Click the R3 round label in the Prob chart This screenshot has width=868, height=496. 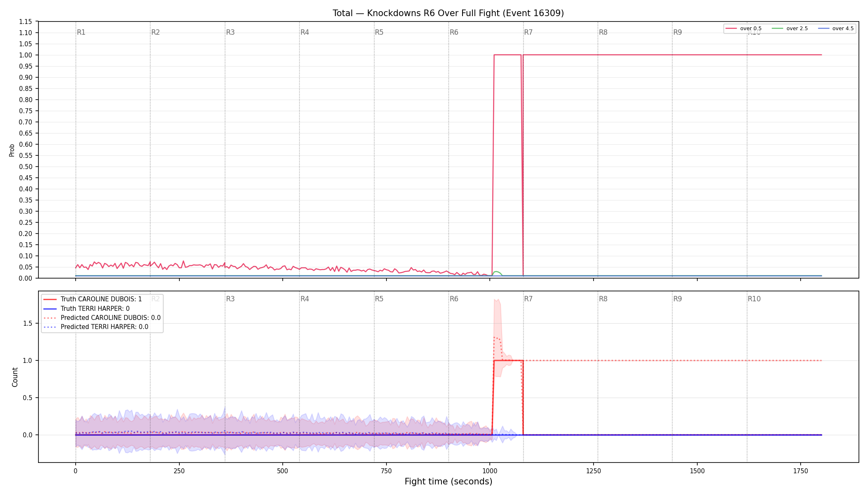coord(230,32)
